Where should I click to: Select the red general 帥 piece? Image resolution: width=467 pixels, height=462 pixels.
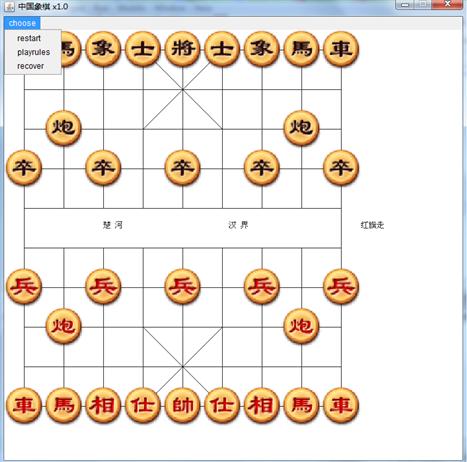182,405
